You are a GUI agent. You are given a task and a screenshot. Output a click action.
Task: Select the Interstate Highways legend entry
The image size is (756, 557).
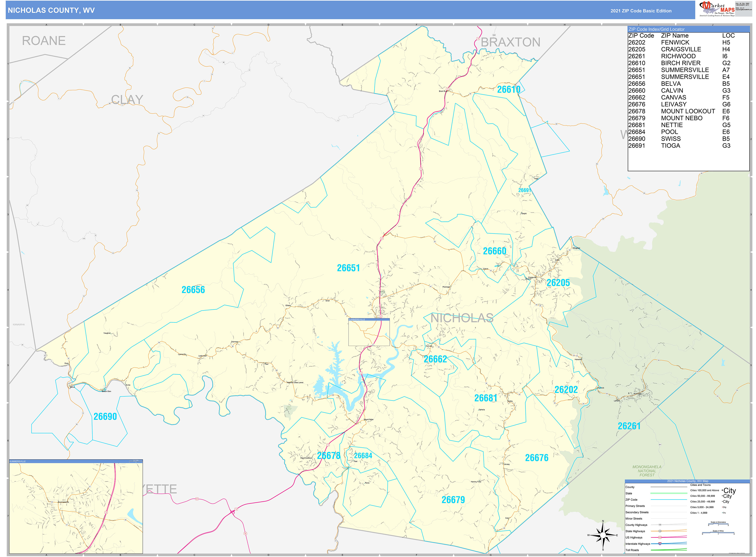pyautogui.click(x=656, y=544)
